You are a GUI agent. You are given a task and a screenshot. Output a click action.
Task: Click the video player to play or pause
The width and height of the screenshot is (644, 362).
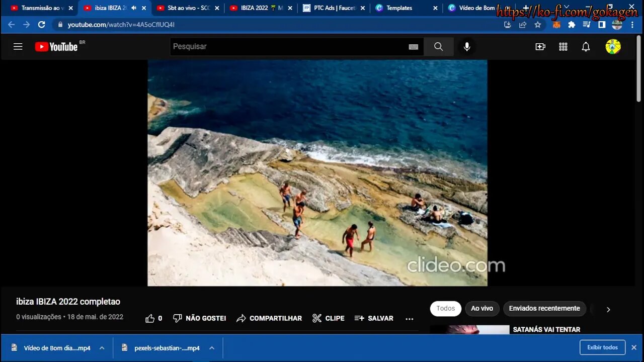[x=317, y=173]
